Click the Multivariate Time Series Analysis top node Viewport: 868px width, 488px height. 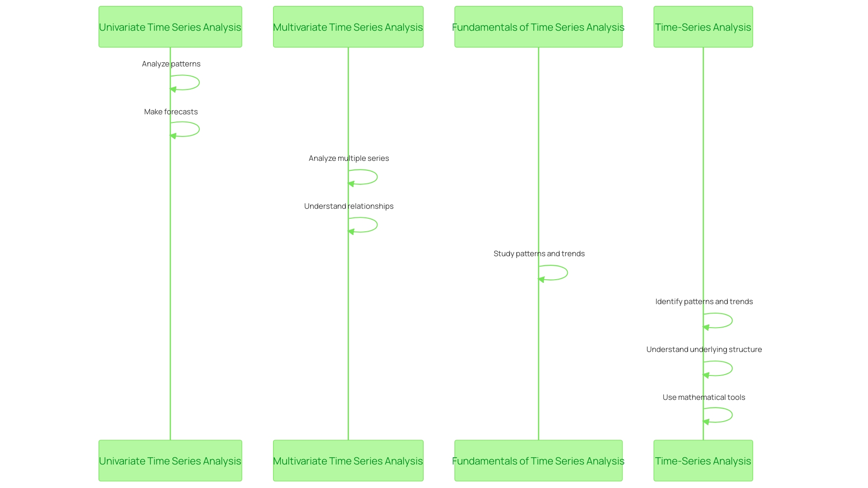pos(348,26)
